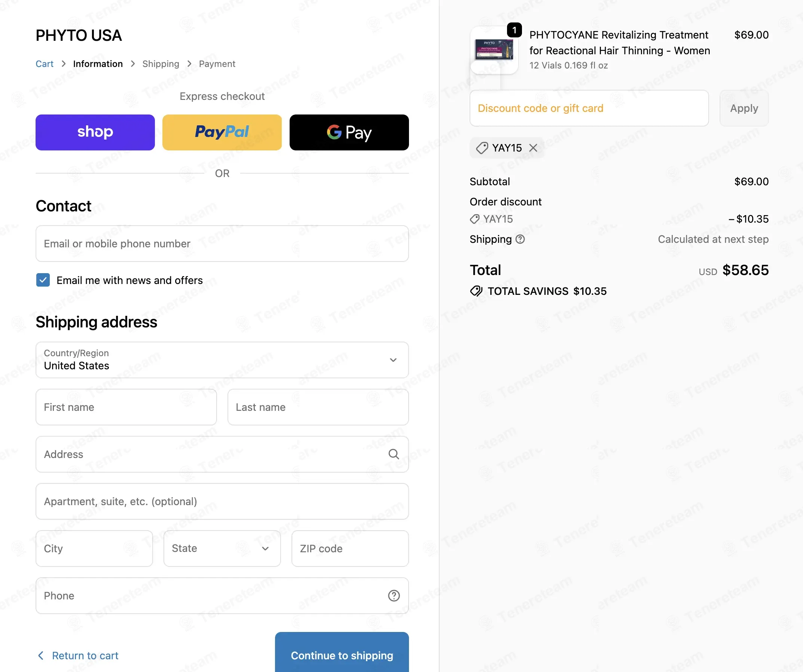Screen dimensions: 803x672
Task: Choose PayPal express checkout
Action: [222, 132]
